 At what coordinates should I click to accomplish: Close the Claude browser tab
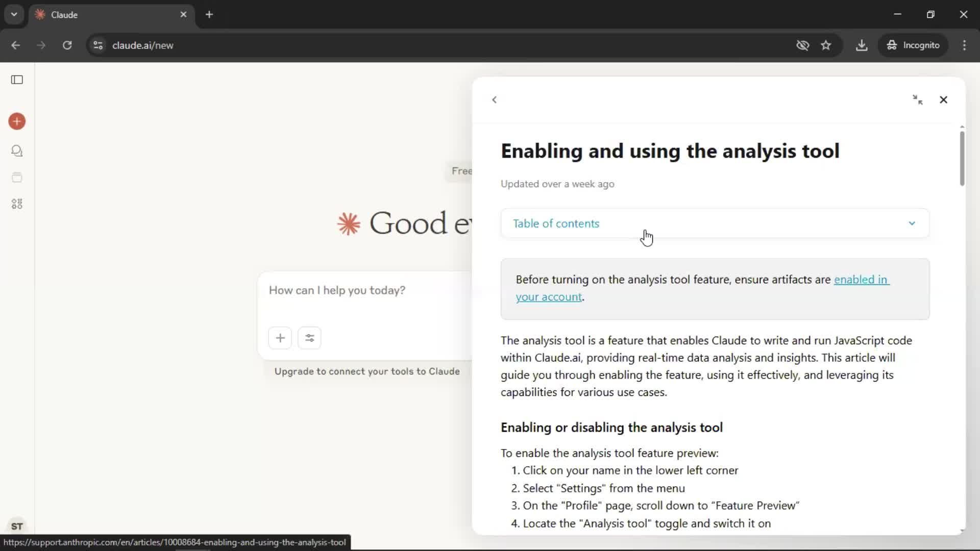point(184,15)
